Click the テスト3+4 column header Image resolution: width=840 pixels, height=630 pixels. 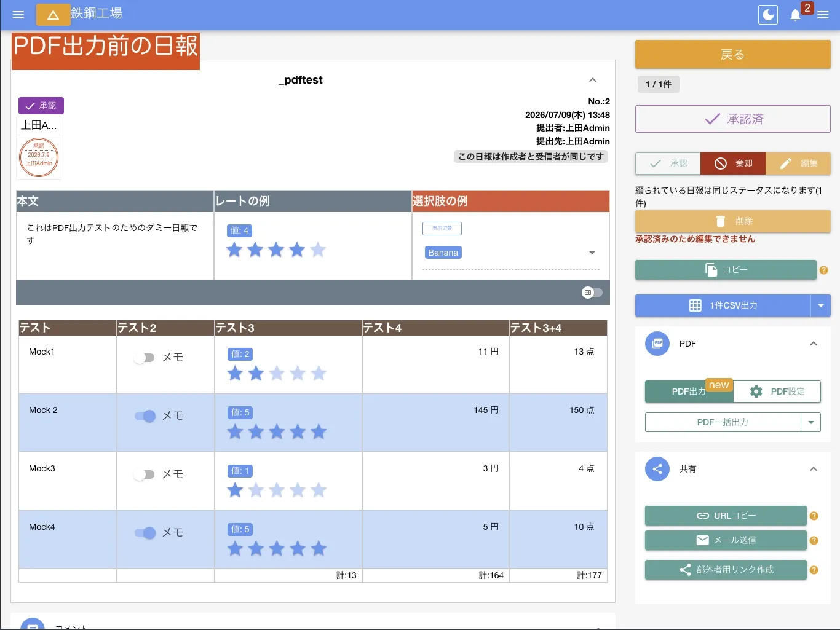558,328
